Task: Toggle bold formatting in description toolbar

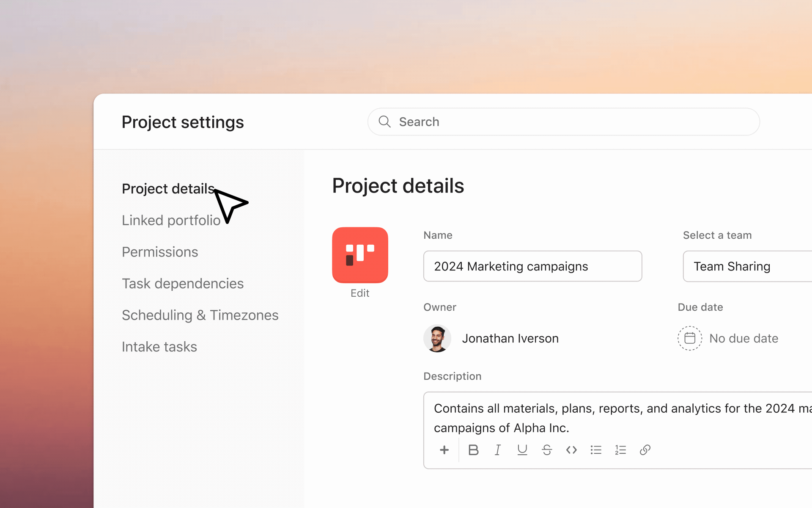Action: click(x=473, y=450)
